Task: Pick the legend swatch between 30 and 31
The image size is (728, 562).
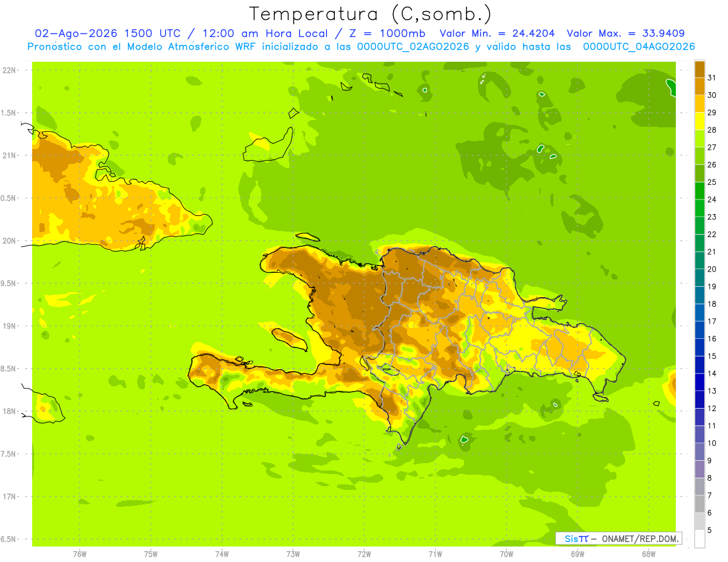Action: click(x=699, y=86)
